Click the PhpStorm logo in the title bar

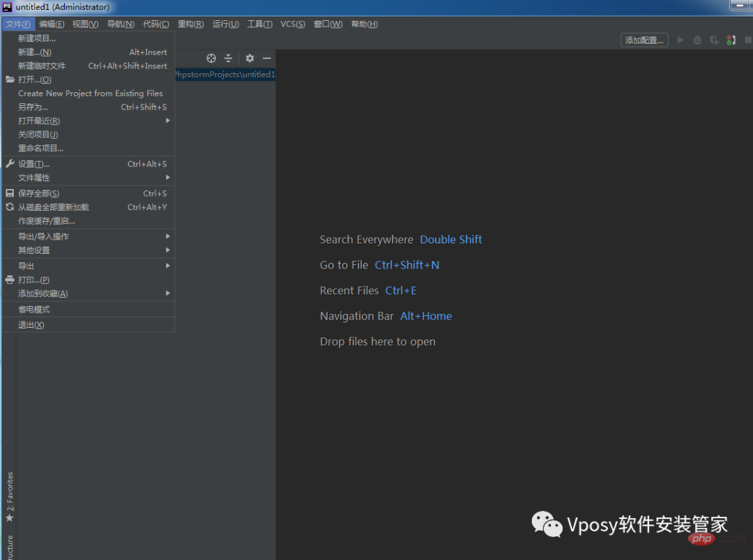tap(7, 7)
